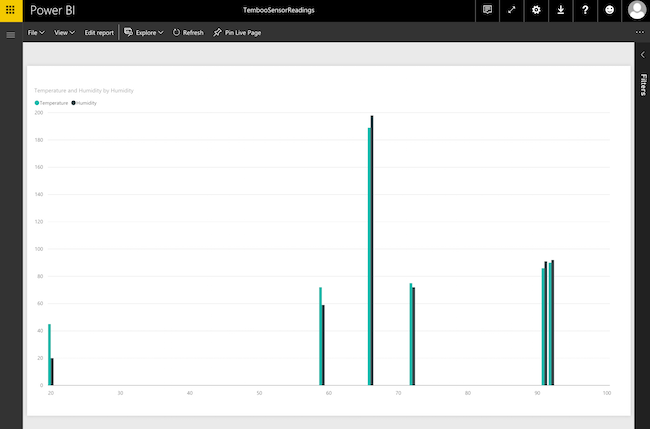This screenshot has height=429, width=650.
Task: Click the Temperature legend color marker
Action: 37,103
